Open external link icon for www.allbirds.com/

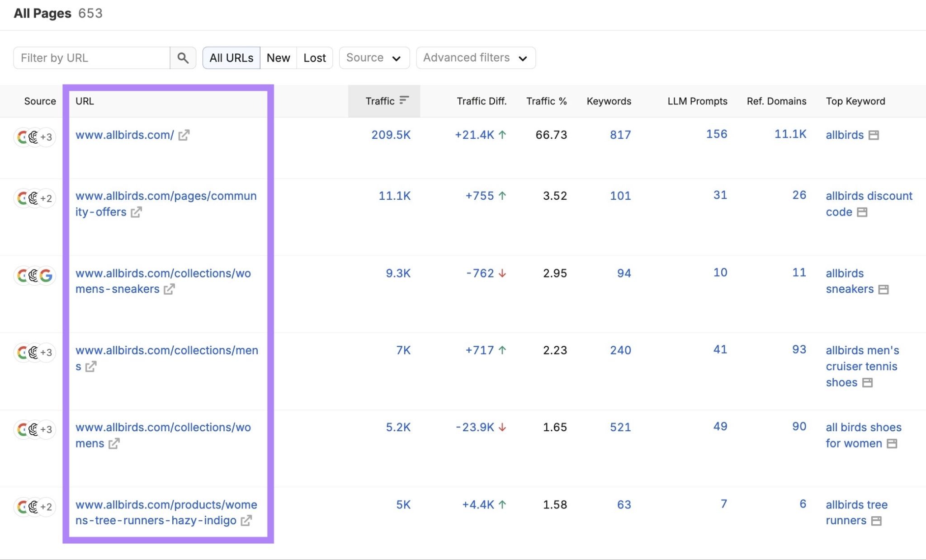click(x=184, y=135)
